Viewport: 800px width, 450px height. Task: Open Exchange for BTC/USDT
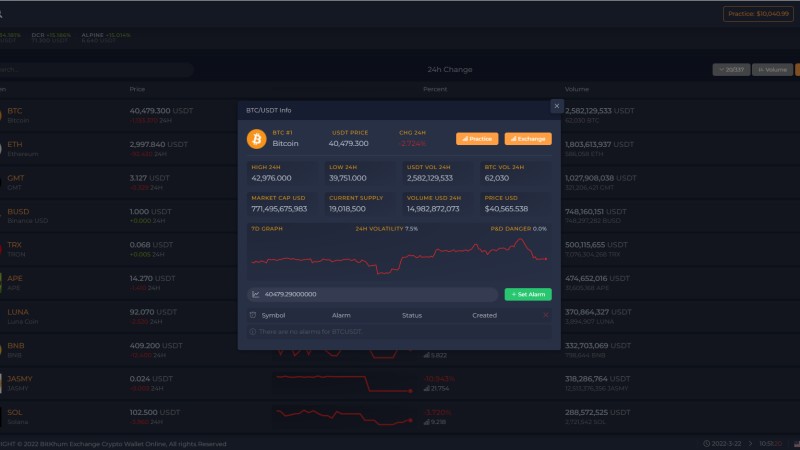[528, 139]
